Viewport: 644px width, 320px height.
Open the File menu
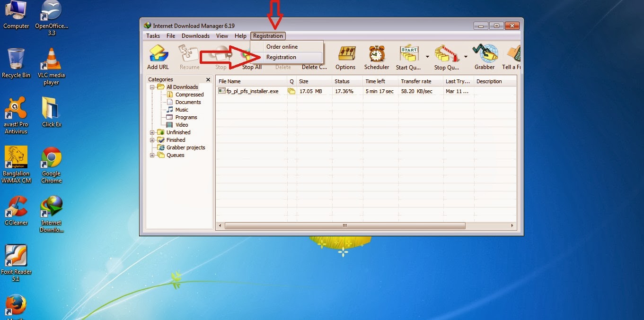(171, 36)
